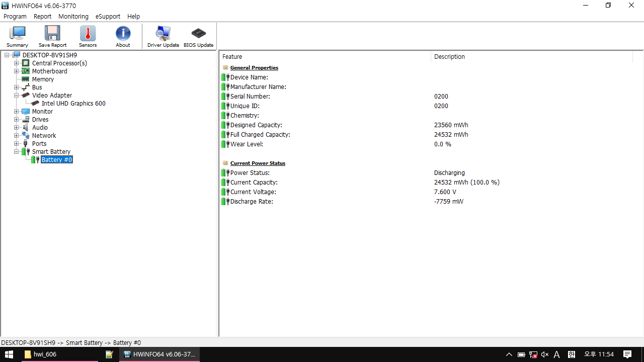Expand the Monitor node
Viewport: 644px width, 362px height.
(17, 112)
